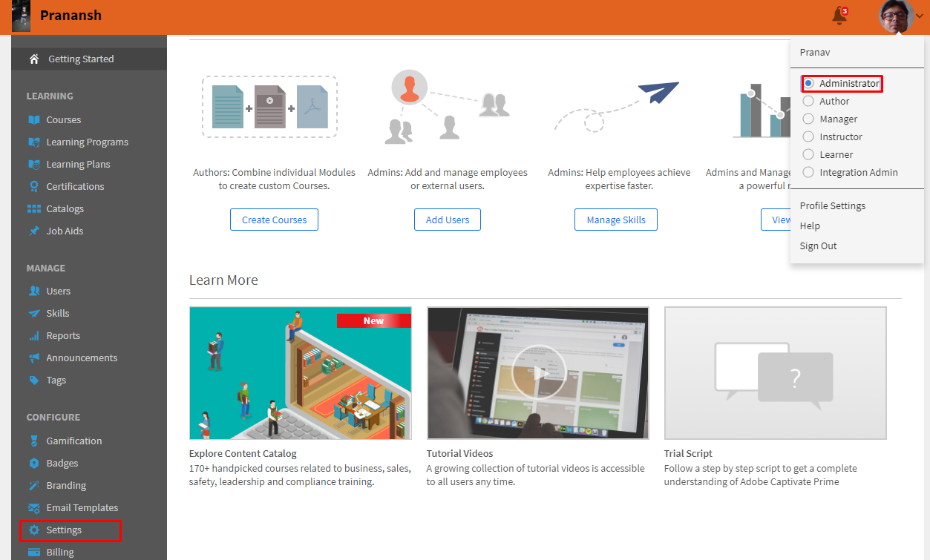Image resolution: width=930 pixels, height=560 pixels.
Task: Open Courses via its book icon
Action: pos(34,119)
